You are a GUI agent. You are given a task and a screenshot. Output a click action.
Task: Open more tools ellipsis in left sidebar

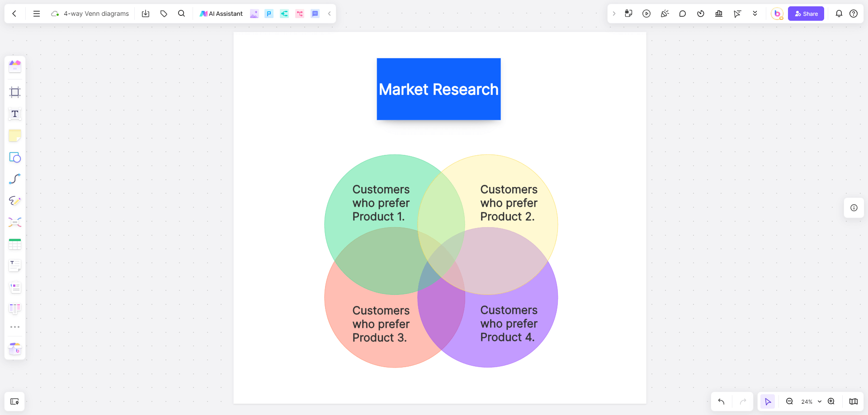[x=15, y=327]
